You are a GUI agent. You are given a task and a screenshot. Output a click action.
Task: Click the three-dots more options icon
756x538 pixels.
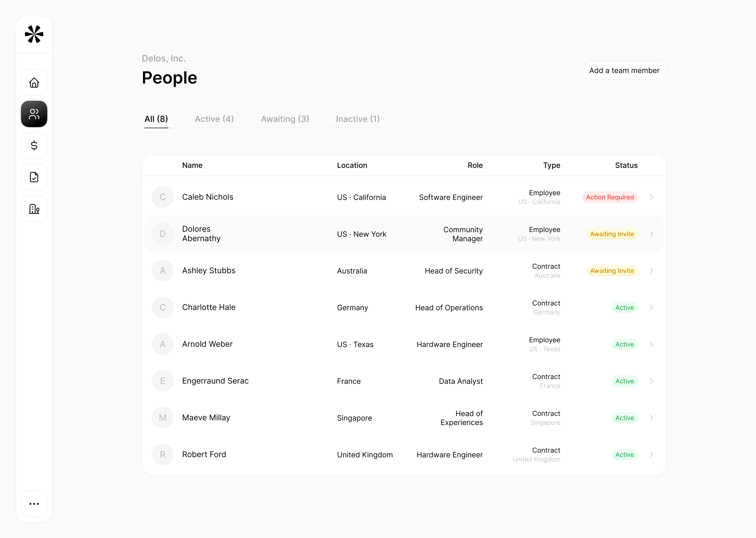coord(34,504)
